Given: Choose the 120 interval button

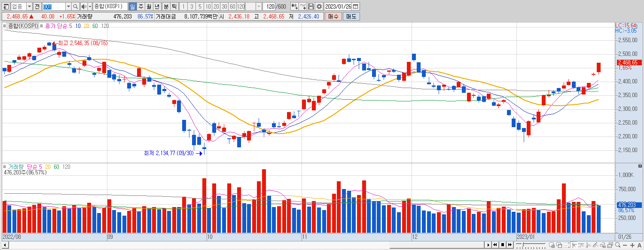Looking at the screenshot, I should coord(241,6).
